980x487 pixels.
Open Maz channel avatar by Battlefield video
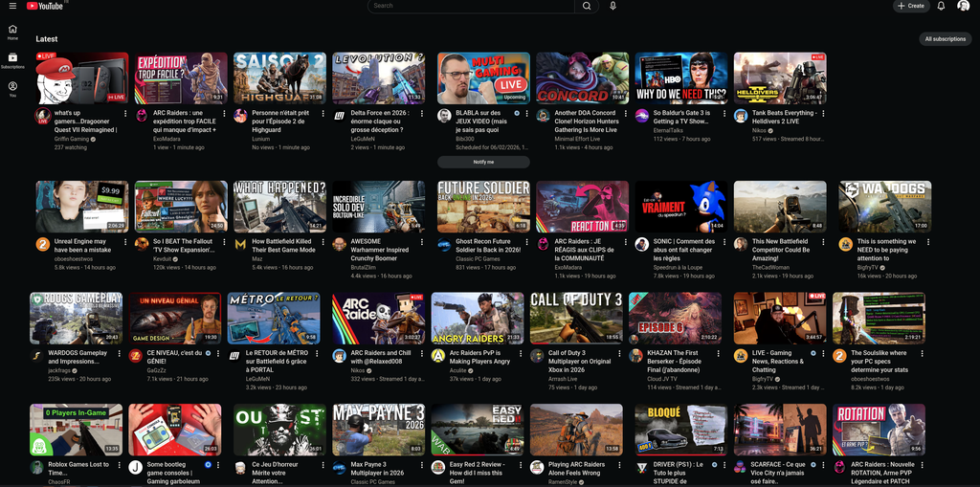[240, 244]
